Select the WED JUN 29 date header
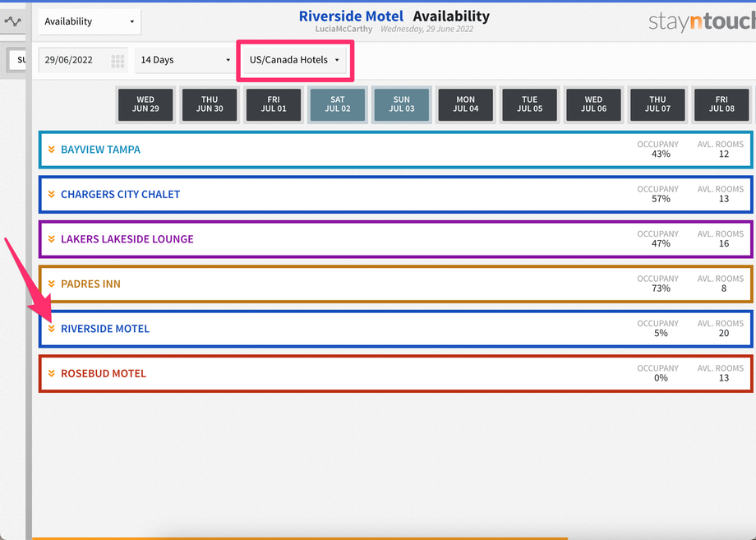This screenshot has width=756, height=540. coord(145,104)
